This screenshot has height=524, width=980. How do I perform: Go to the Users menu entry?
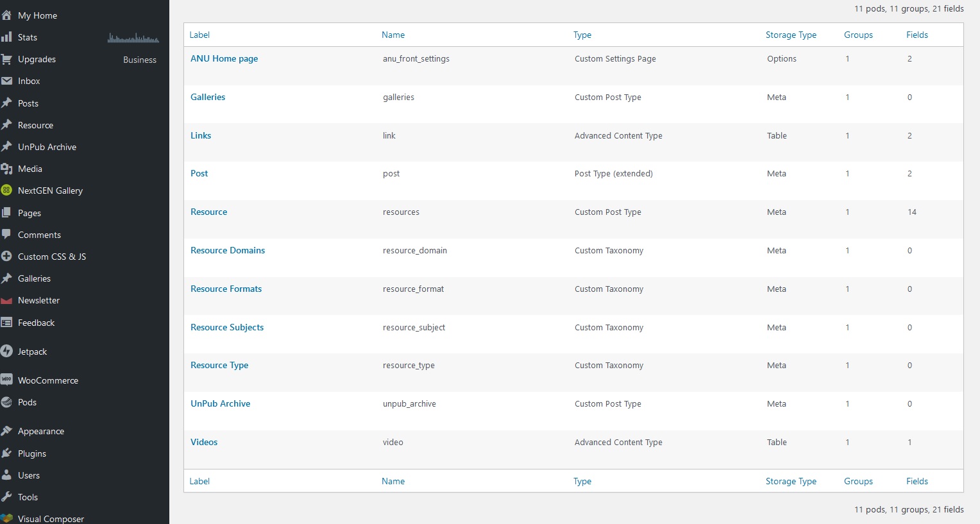coord(29,475)
